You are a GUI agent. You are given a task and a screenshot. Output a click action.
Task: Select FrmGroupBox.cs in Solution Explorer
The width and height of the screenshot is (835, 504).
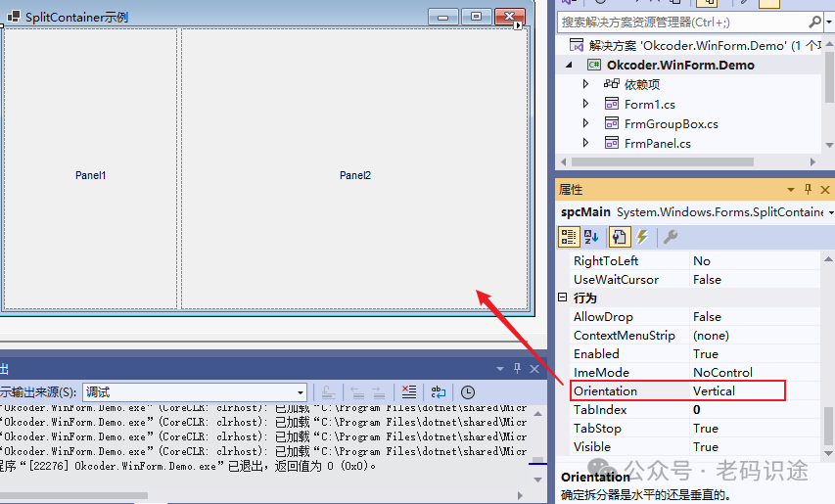click(671, 123)
